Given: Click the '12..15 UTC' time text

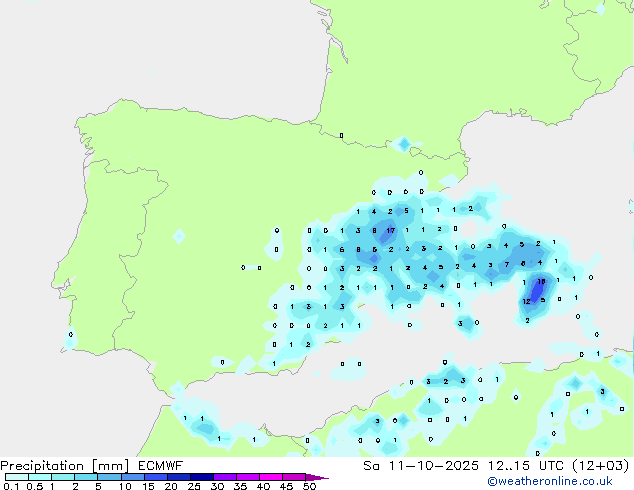Looking at the screenshot, I should (526, 466).
